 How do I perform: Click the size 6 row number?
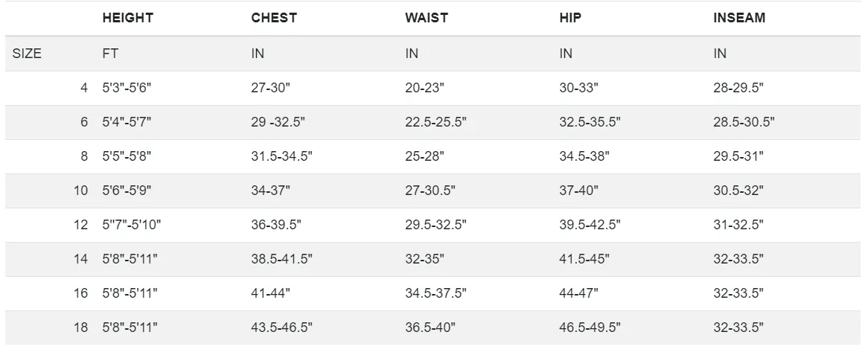(x=84, y=121)
